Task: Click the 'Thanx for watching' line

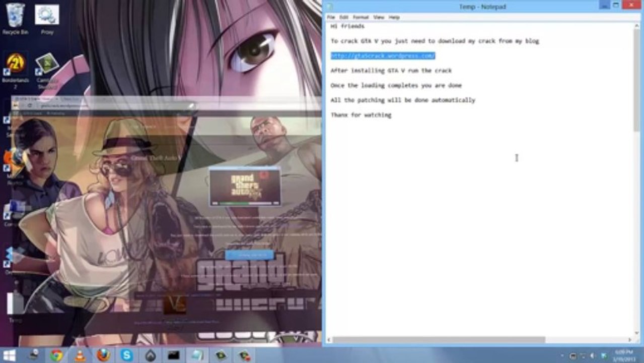Action: [361, 115]
